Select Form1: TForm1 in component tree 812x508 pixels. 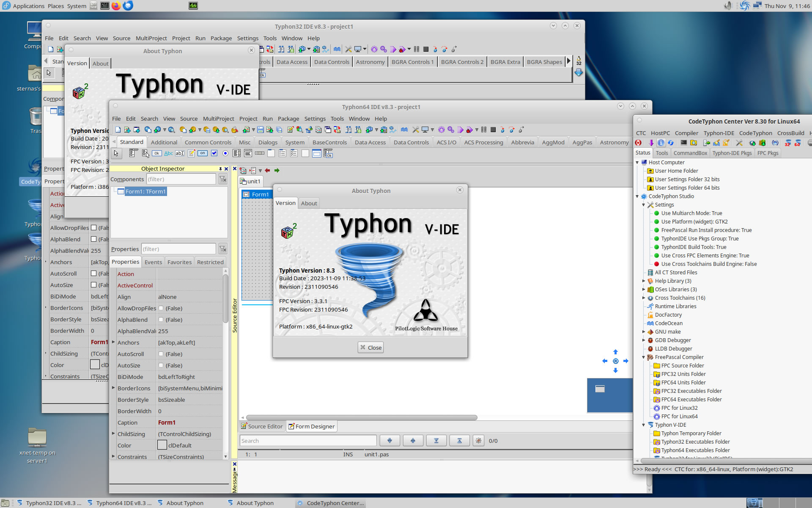pyautogui.click(x=145, y=191)
